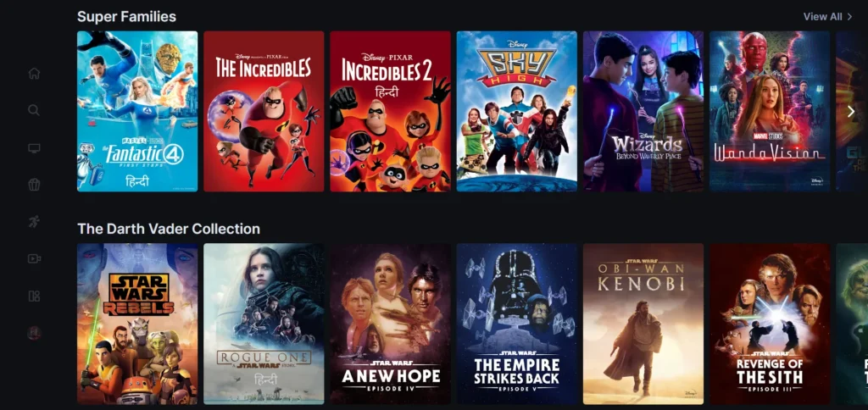Open The Incredibles poster
The width and height of the screenshot is (868, 410).
264,111
